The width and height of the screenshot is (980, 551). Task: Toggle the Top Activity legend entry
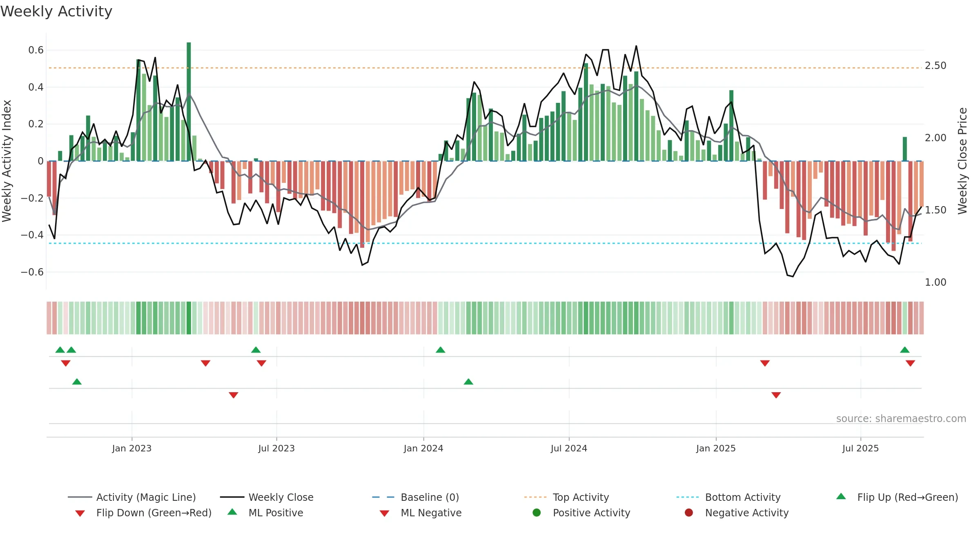567,497
